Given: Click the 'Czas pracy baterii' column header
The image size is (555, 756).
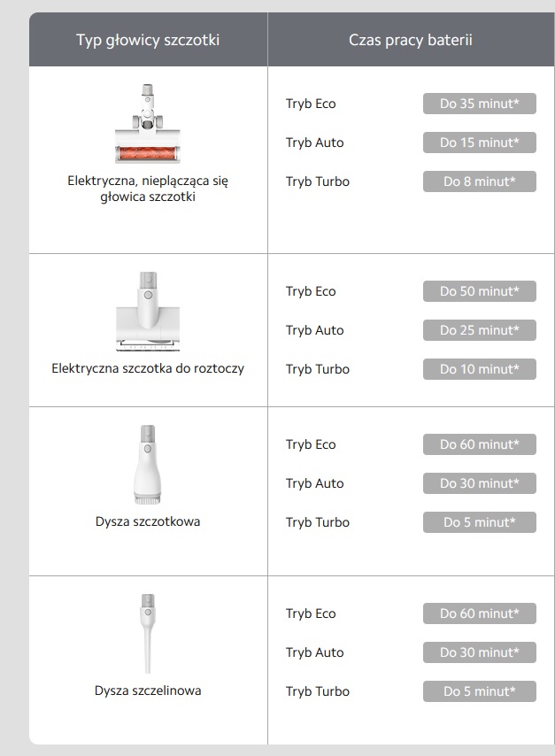Looking at the screenshot, I should [x=411, y=40].
